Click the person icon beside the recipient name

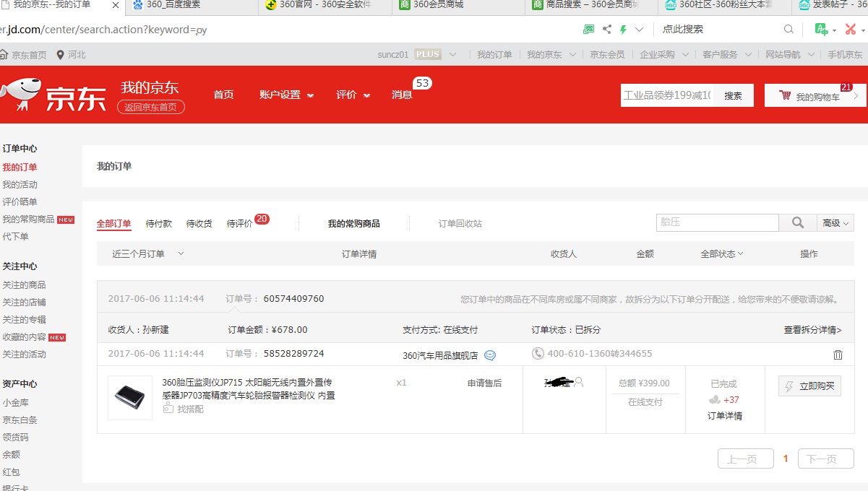coord(578,383)
